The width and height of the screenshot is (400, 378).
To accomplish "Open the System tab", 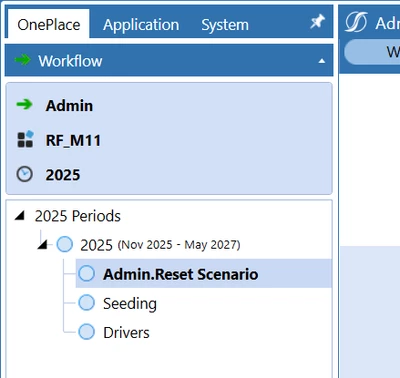I will click(225, 25).
